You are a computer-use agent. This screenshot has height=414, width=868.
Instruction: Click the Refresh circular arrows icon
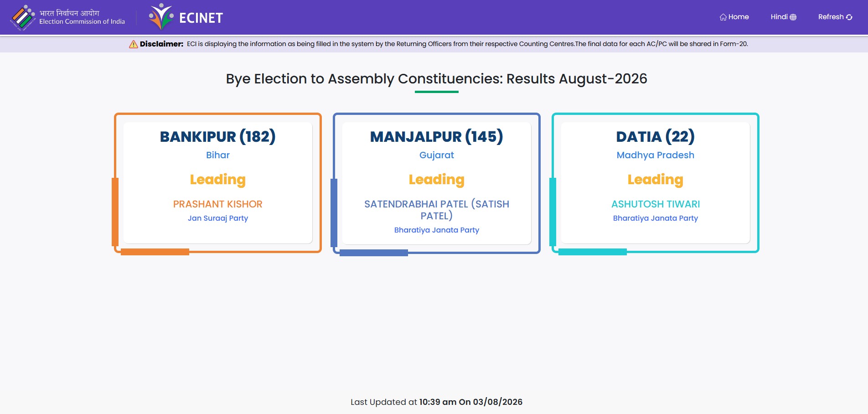pos(849,17)
